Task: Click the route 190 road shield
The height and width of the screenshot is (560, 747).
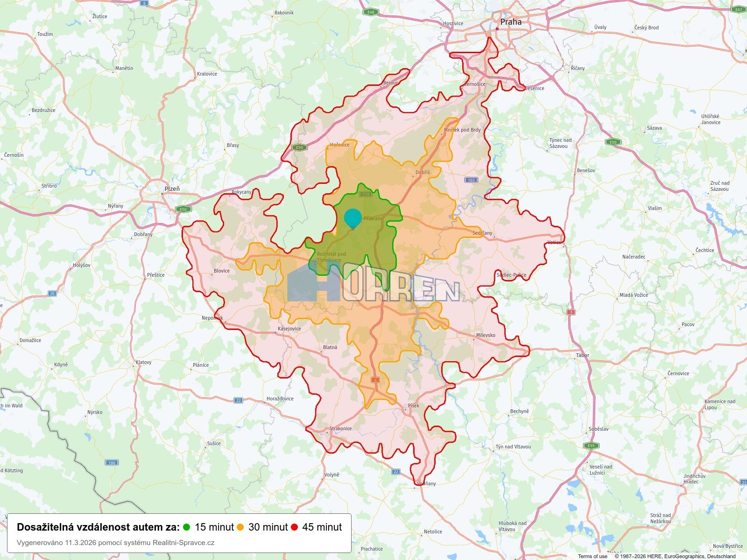Action: tap(112, 463)
